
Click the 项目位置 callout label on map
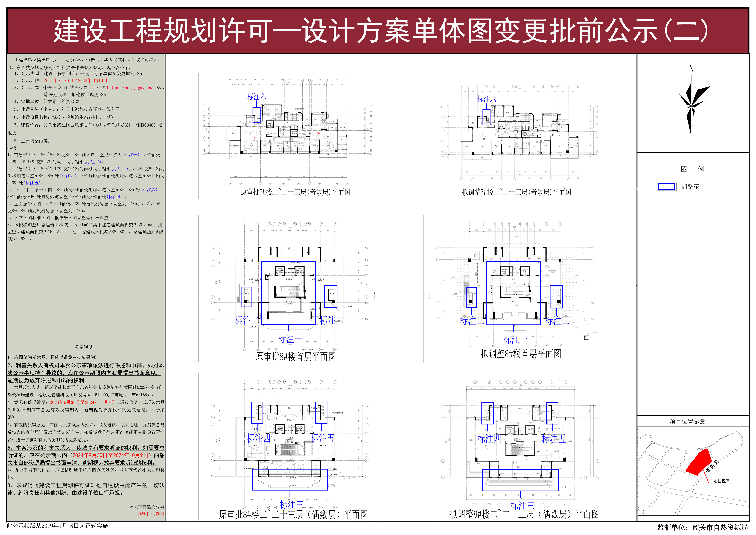click(x=721, y=481)
